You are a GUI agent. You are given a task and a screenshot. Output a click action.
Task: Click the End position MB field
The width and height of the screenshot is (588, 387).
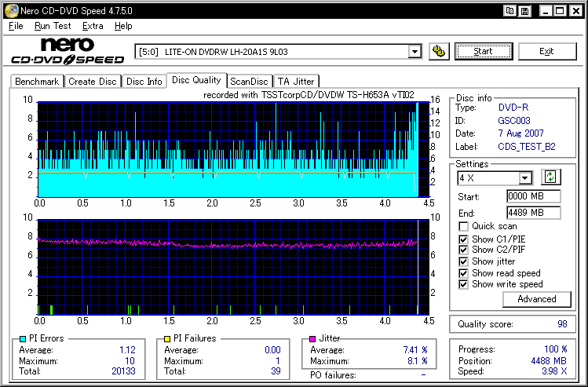pyautogui.click(x=533, y=213)
